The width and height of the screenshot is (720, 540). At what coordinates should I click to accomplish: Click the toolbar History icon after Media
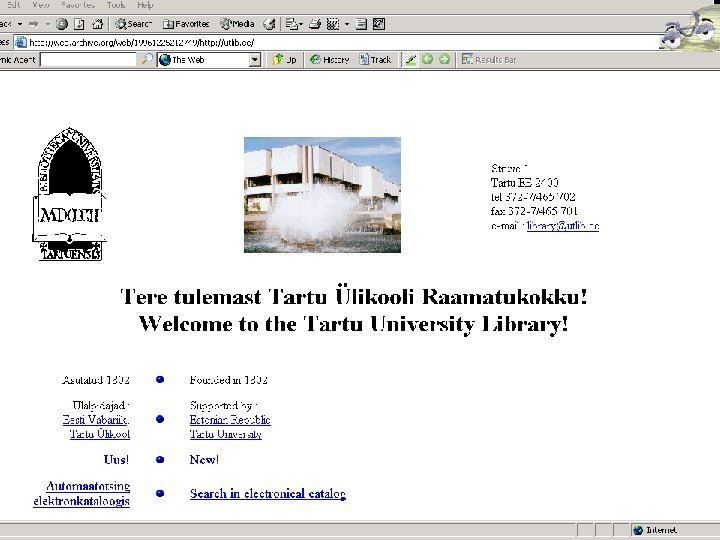270,24
